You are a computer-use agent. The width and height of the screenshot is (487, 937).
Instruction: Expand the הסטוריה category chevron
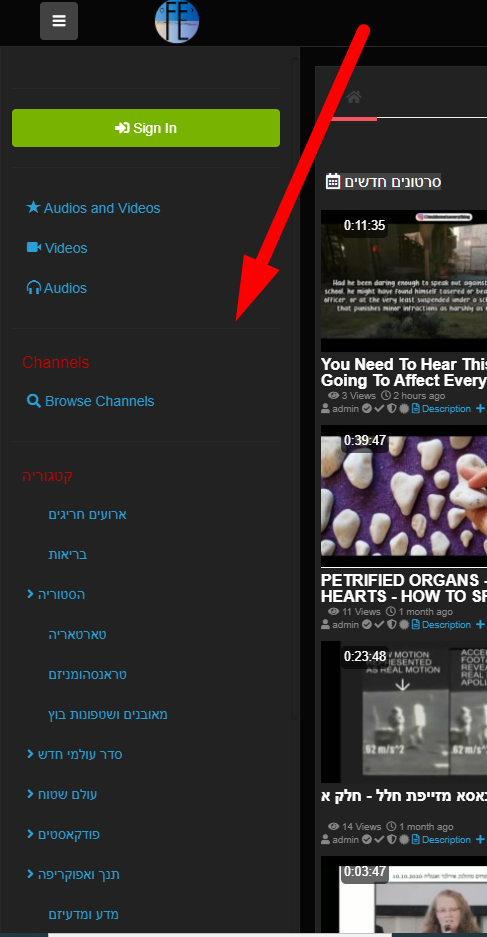(30, 594)
